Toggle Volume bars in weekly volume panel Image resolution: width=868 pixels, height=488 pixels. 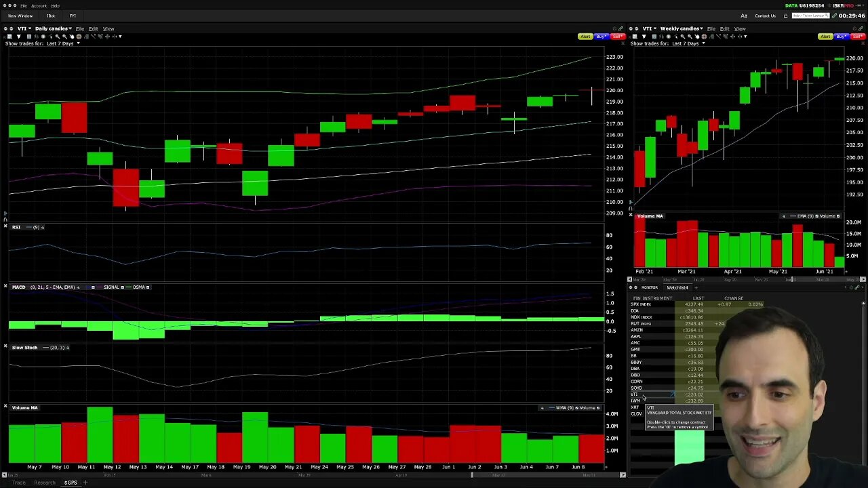tap(838, 216)
